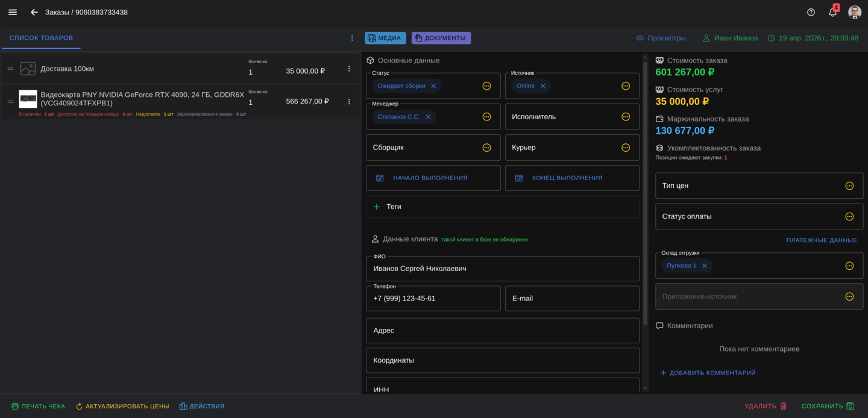Viewport: 868px width, 418px height.
Task: Open the Документы section
Action: [x=441, y=38]
